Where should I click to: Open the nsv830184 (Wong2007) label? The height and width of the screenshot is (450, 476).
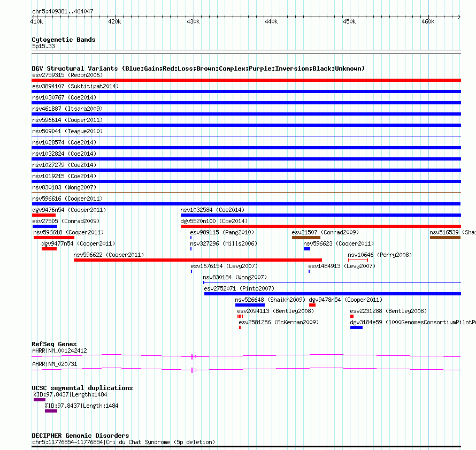(x=235, y=277)
